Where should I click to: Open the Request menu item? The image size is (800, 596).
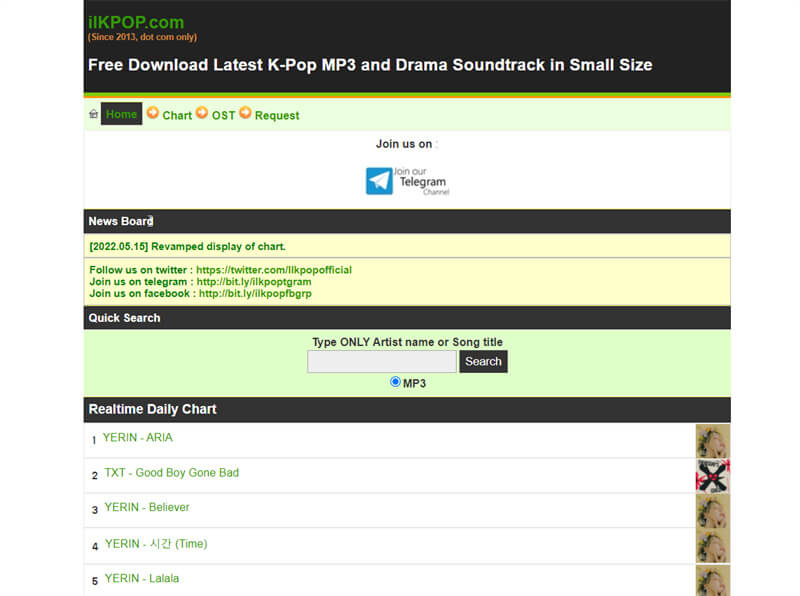click(x=277, y=115)
